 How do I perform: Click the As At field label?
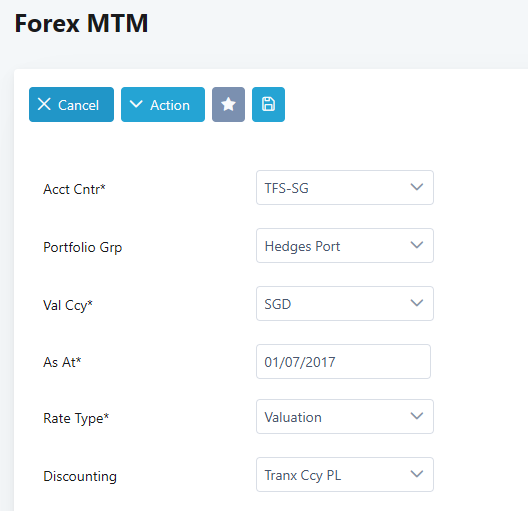[x=62, y=362]
